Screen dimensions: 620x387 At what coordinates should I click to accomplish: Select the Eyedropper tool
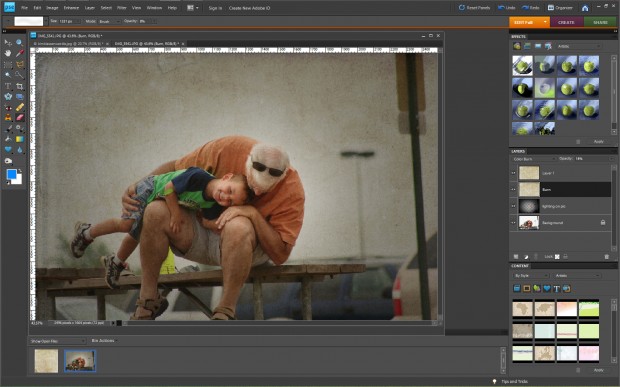pos(19,53)
